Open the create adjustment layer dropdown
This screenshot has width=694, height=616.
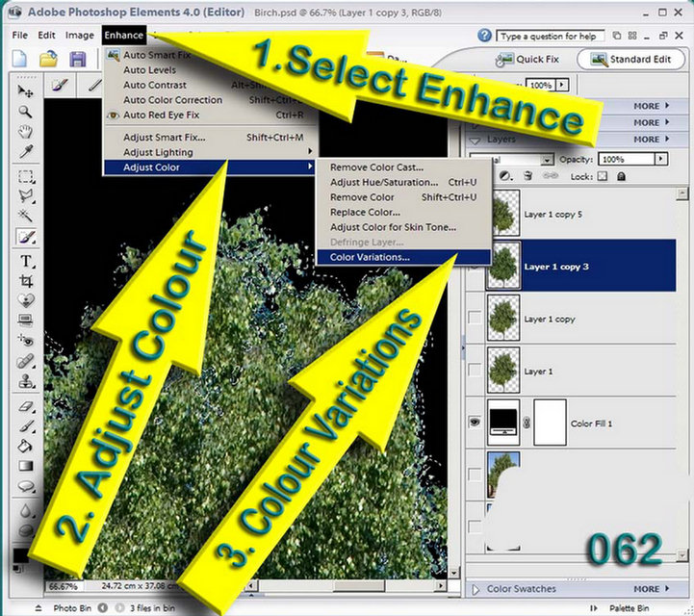tap(505, 176)
